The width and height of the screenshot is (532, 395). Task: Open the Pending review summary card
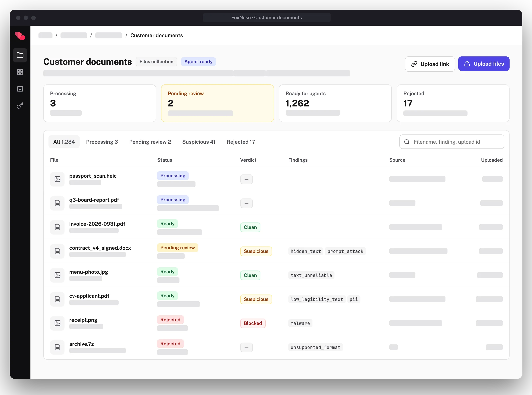tap(217, 103)
